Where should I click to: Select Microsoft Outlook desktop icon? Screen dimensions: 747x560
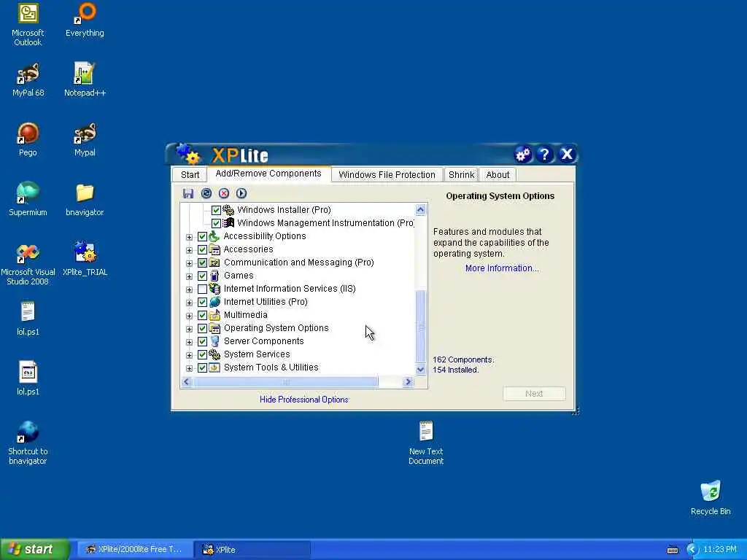(x=28, y=25)
